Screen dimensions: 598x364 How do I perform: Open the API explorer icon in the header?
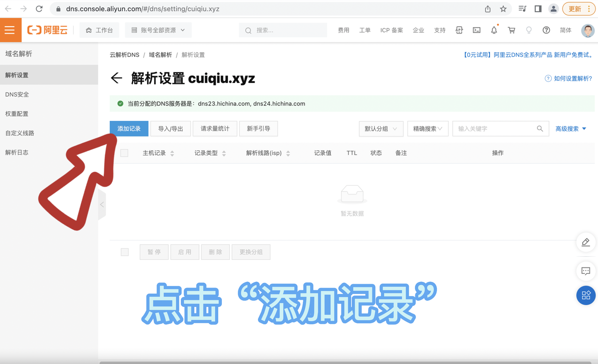(459, 30)
